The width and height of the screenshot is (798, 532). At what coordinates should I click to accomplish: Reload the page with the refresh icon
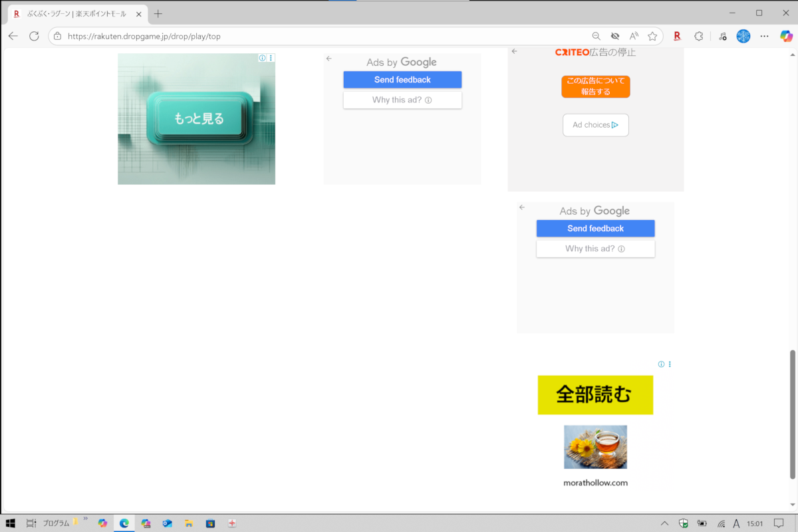(x=34, y=36)
